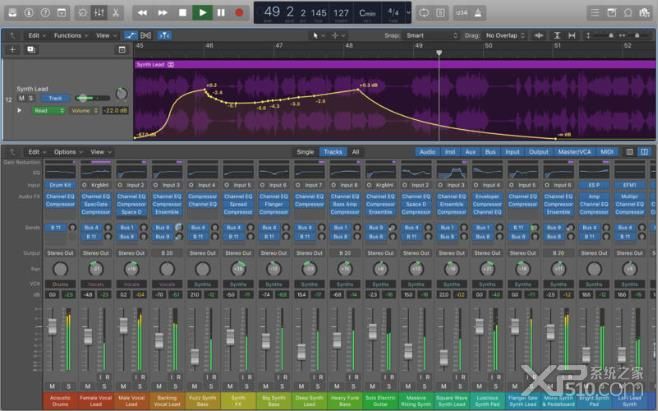Click the Audio channel filter button
This screenshot has width=658, height=411.
tap(427, 152)
